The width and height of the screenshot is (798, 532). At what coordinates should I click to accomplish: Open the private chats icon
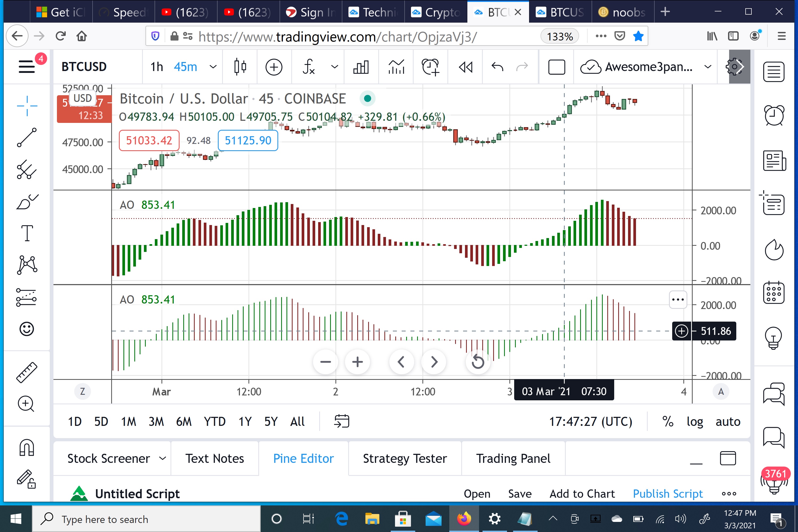point(774,438)
